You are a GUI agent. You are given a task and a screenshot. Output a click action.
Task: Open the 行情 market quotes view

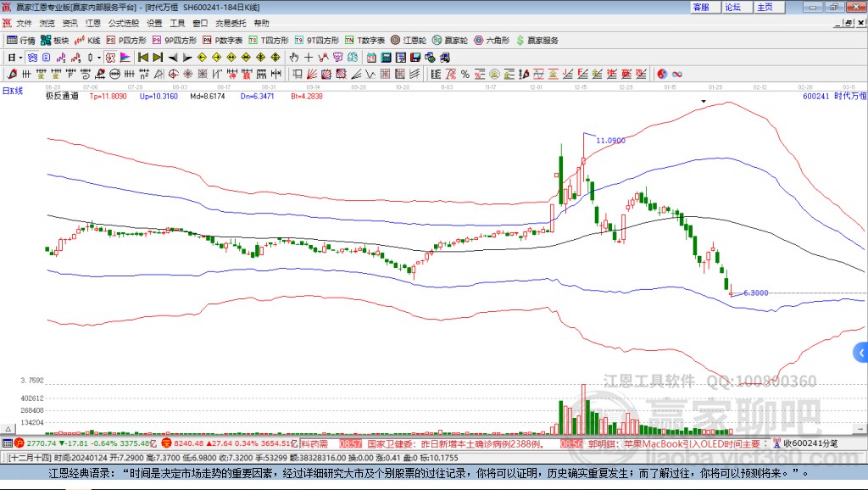pyautogui.click(x=21, y=41)
